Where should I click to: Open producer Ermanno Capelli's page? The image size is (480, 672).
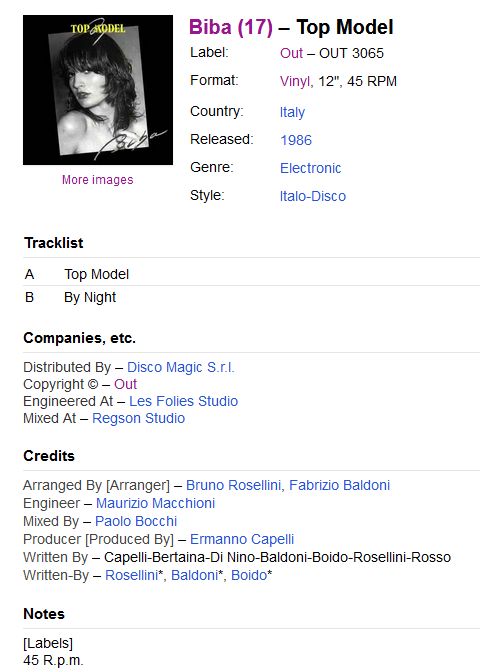242,539
